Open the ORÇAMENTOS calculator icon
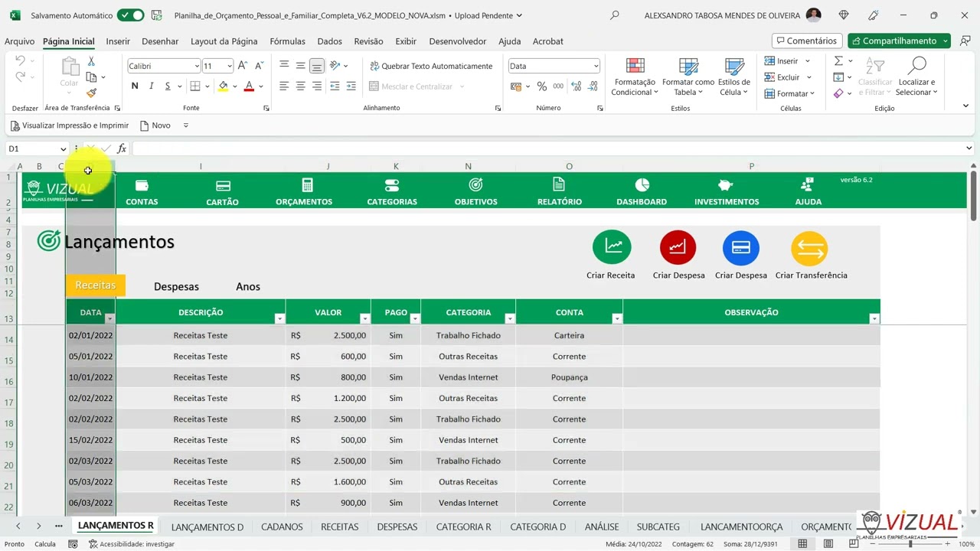The image size is (980, 551). click(x=307, y=185)
